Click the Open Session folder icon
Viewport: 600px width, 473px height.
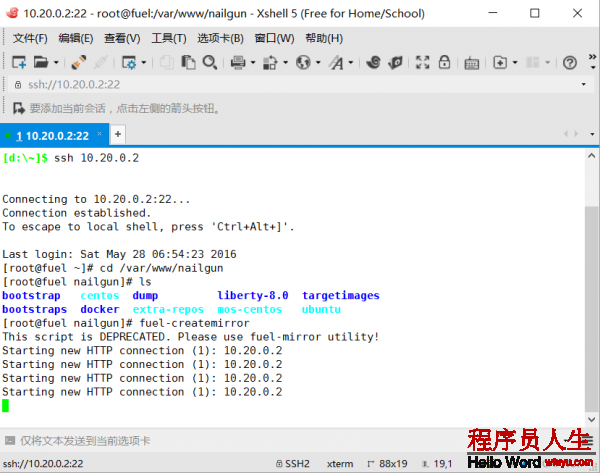[x=41, y=62]
